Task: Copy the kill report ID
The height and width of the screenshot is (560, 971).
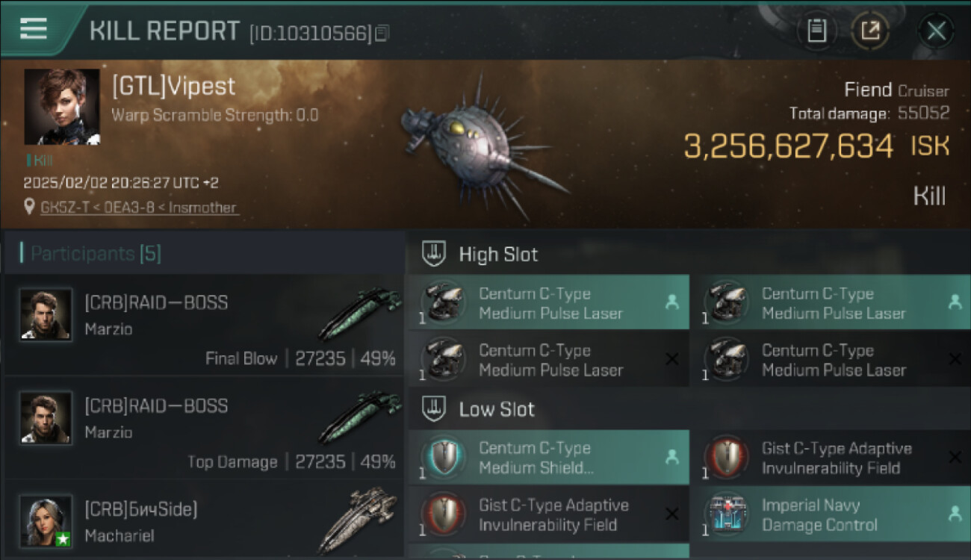Action: coord(382,33)
